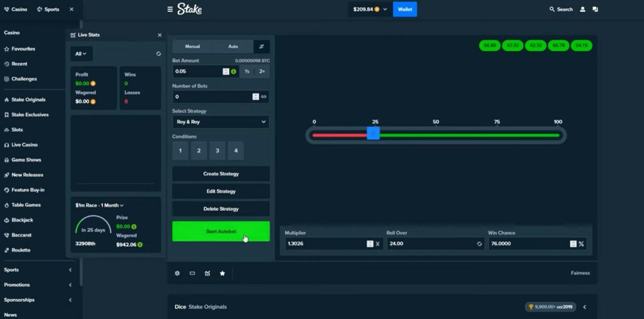This screenshot has width=644, height=319.
Task: Open game settings gear icon
Action: (x=177, y=273)
